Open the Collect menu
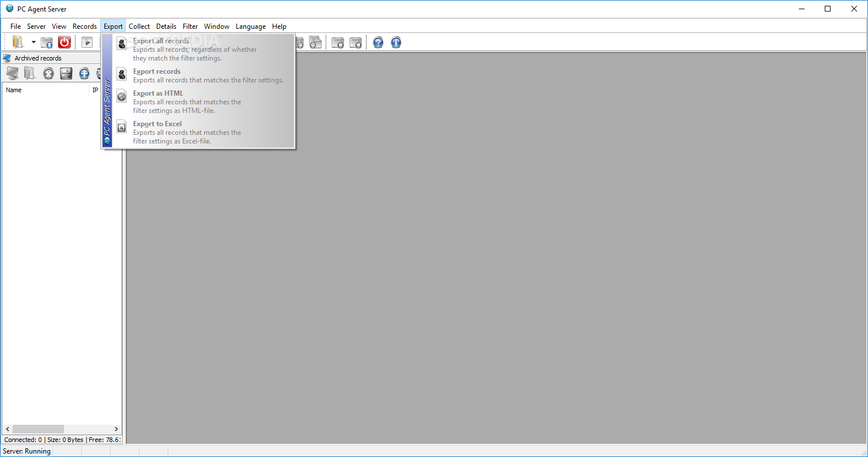This screenshot has height=457, width=868. pos(139,27)
